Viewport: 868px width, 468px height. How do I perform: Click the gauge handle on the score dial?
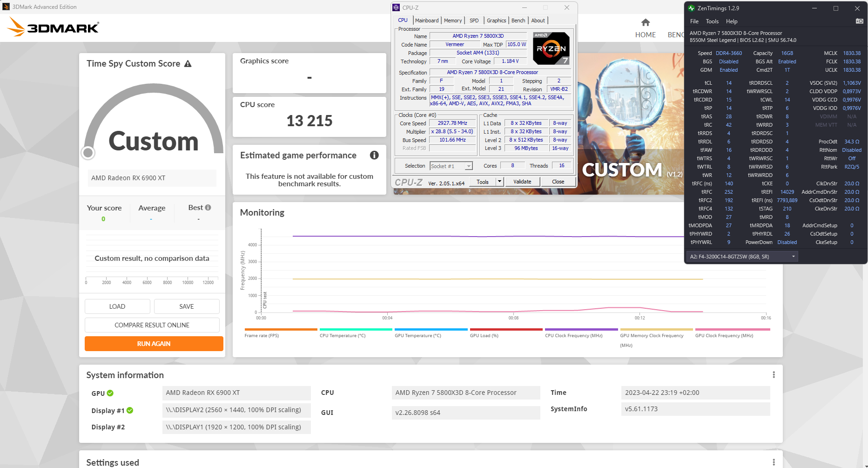88,153
